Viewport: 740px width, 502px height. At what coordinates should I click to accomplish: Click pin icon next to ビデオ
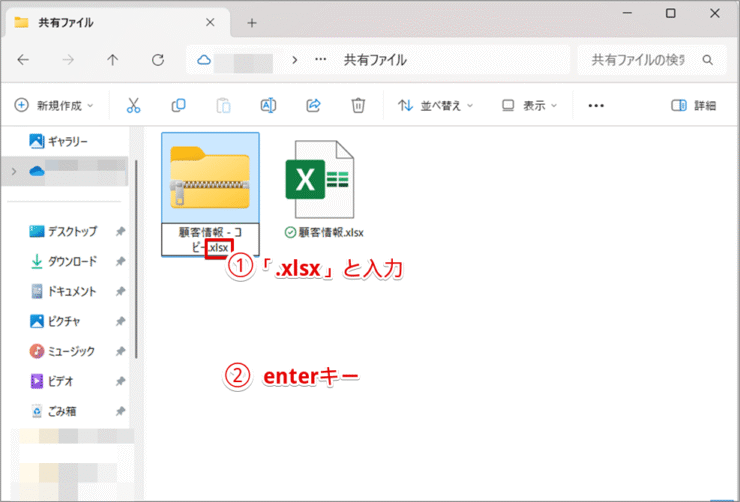coord(120,381)
